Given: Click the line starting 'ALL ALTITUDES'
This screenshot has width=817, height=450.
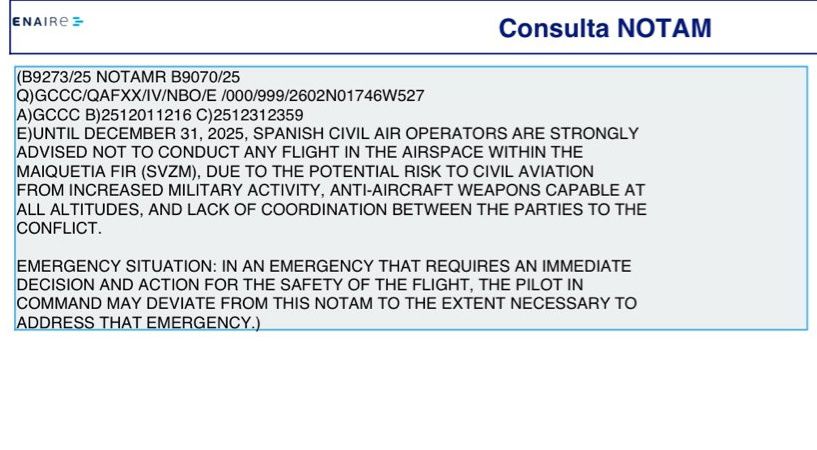Looking at the screenshot, I should [331, 210].
